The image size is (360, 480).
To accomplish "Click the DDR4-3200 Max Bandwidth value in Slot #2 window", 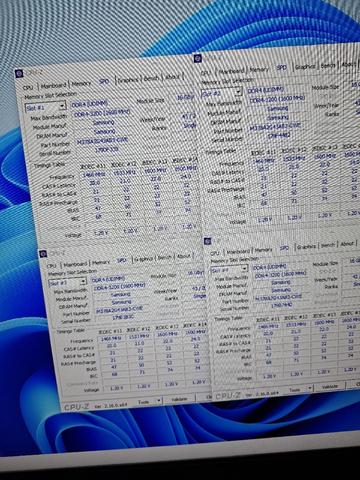I will (x=277, y=99).
